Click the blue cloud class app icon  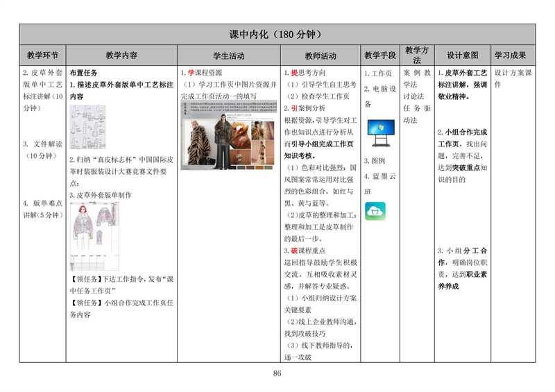(x=375, y=211)
